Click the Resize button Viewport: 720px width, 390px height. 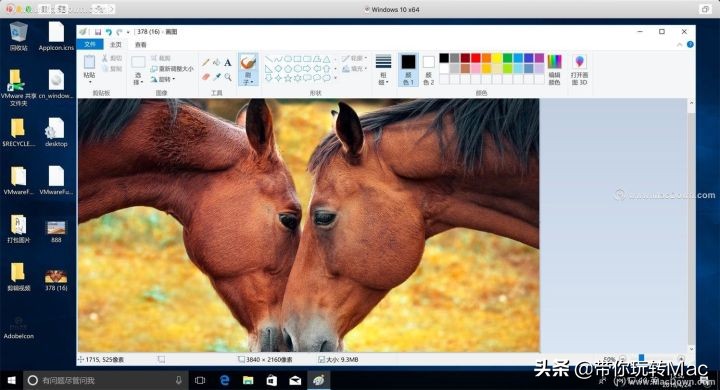(172, 68)
